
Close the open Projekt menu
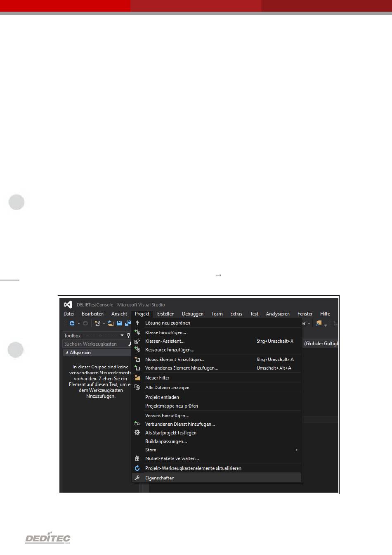click(x=142, y=314)
